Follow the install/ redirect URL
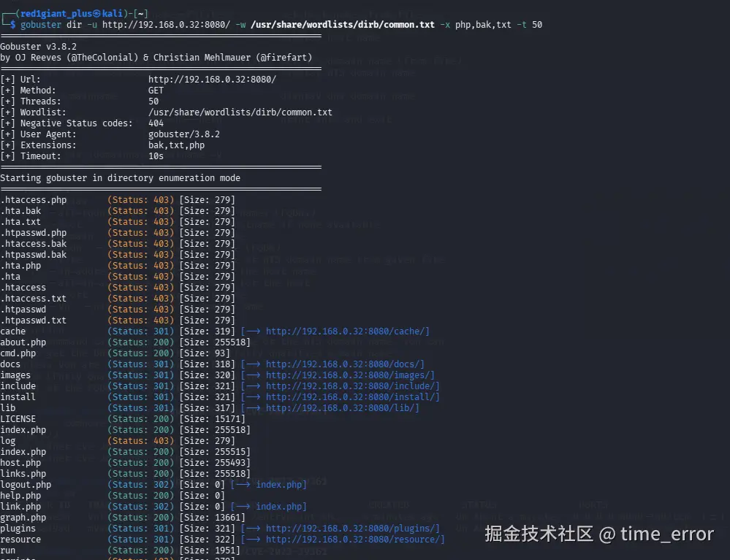Screen dimensions: 730x560 (x=350, y=396)
